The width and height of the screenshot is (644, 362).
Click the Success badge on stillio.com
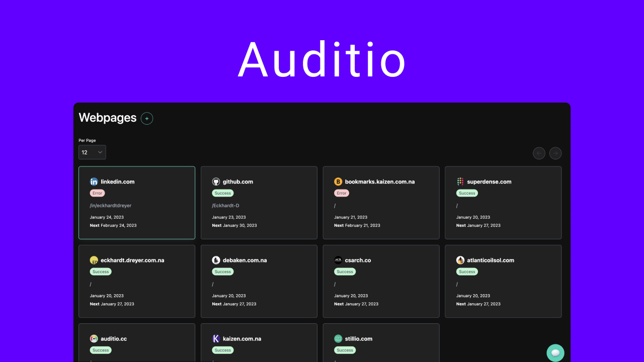pyautogui.click(x=345, y=350)
